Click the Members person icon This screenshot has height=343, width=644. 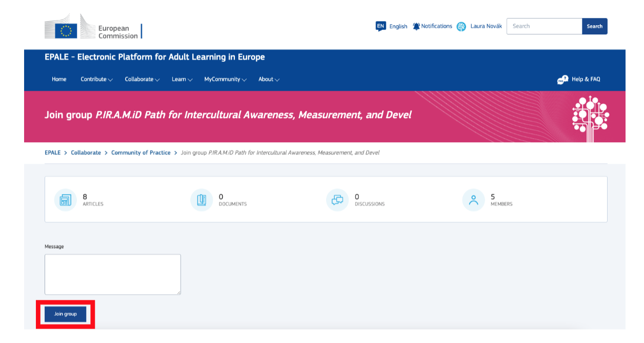pyautogui.click(x=473, y=200)
